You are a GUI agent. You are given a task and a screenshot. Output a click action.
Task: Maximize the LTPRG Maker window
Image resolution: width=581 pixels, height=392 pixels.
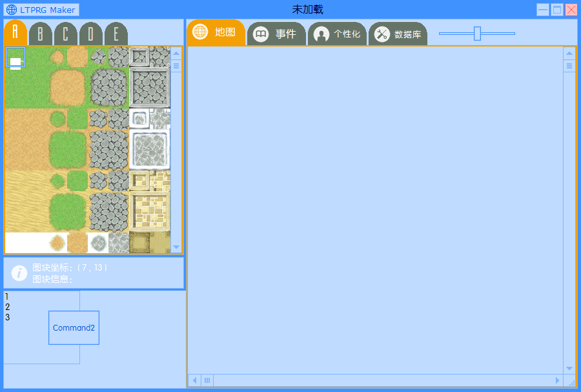[x=557, y=10]
